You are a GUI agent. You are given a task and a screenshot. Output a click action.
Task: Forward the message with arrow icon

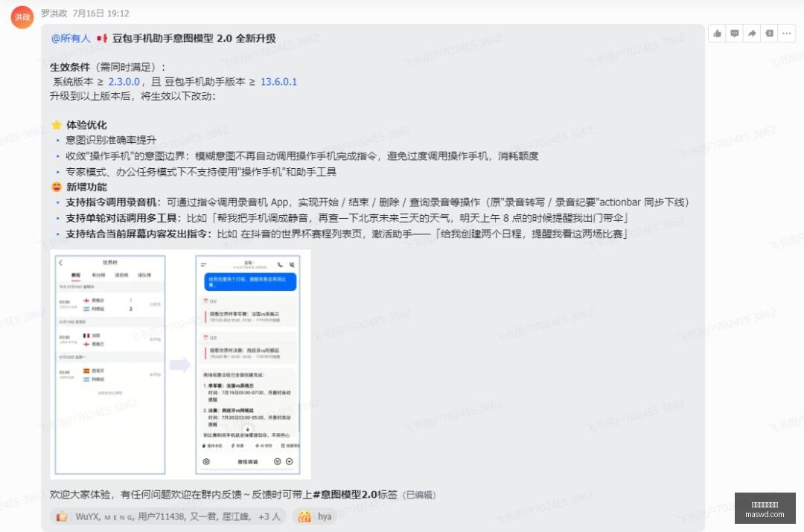[752, 33]
